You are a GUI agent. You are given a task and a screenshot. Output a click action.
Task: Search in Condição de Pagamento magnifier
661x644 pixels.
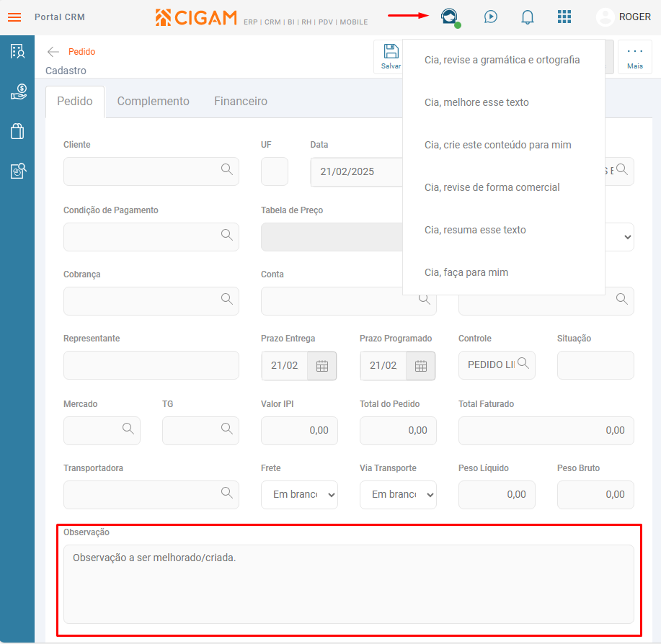227,235
